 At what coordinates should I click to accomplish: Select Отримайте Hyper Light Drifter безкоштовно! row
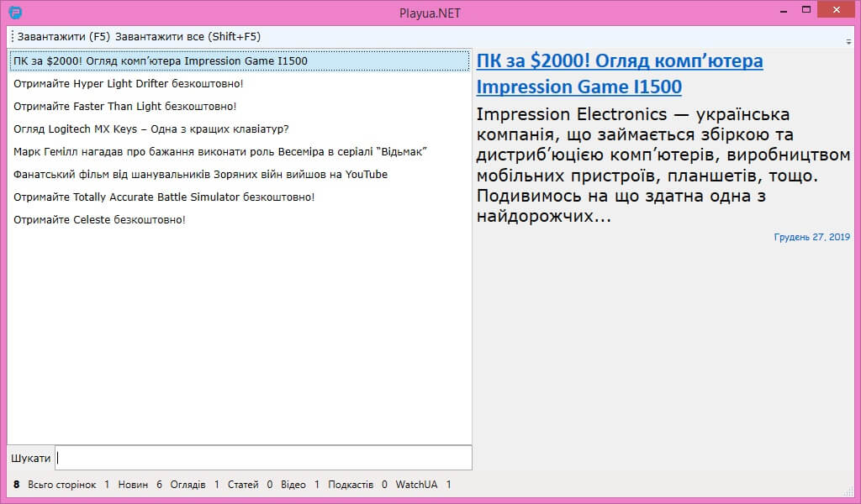click(x=240, y=84)
